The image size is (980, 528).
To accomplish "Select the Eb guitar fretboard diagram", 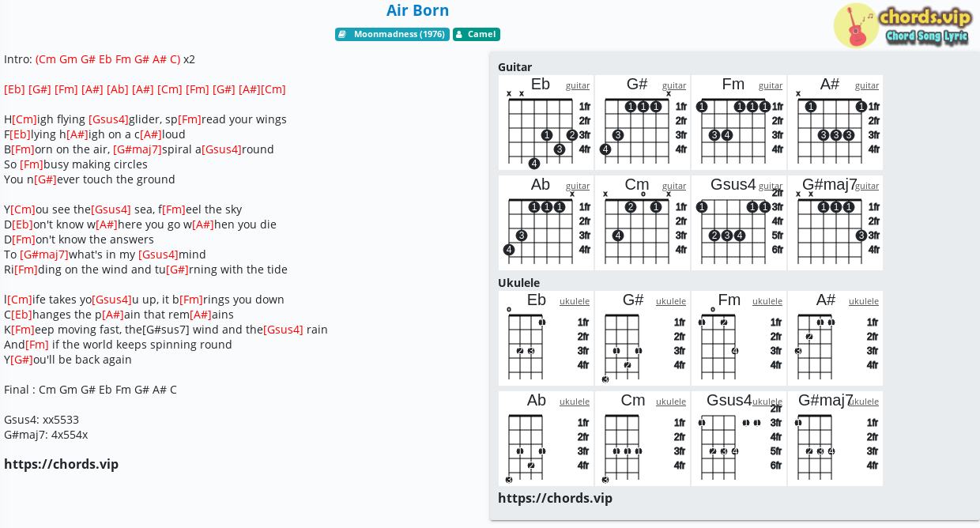I will click(x=546, y=123).
